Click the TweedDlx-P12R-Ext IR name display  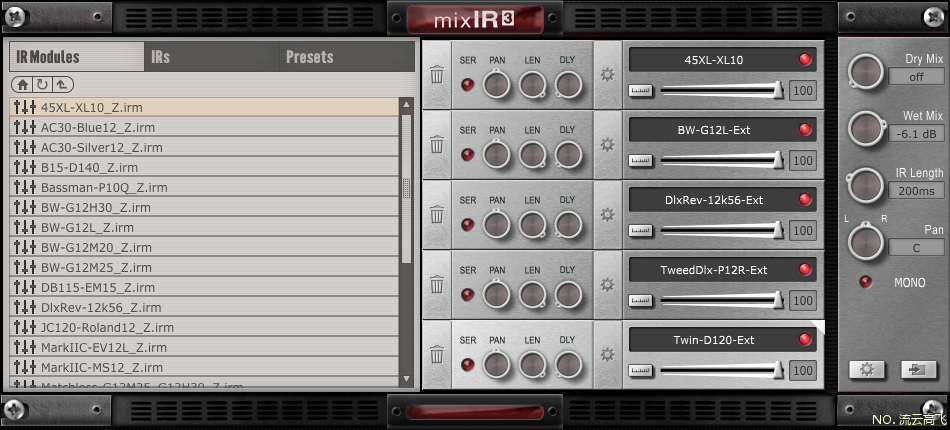723,270
